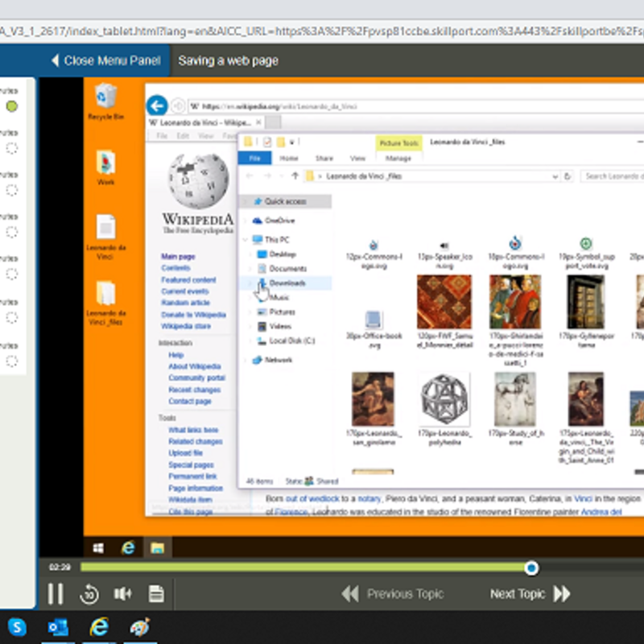Switch to the Share ribbon tab

click(324, 158)
